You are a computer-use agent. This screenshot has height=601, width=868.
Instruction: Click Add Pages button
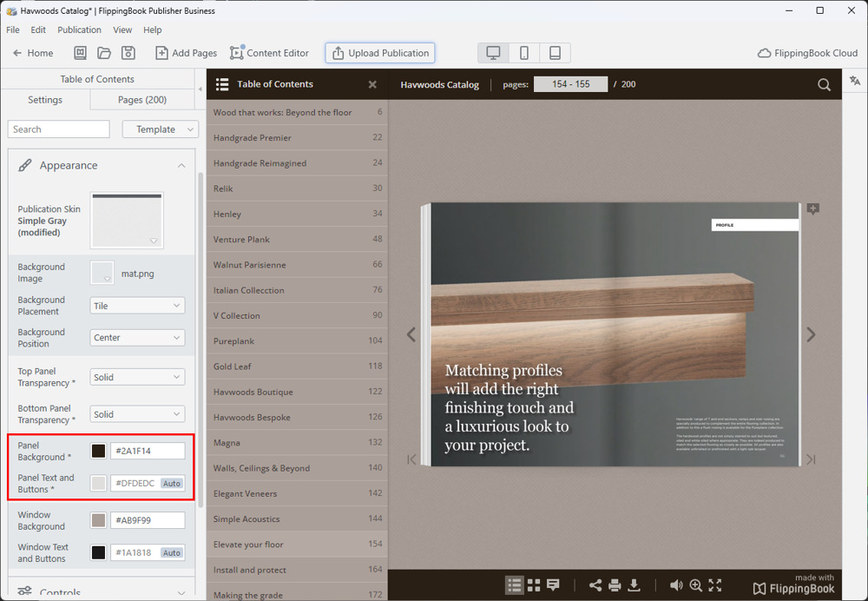coord(186,53)
